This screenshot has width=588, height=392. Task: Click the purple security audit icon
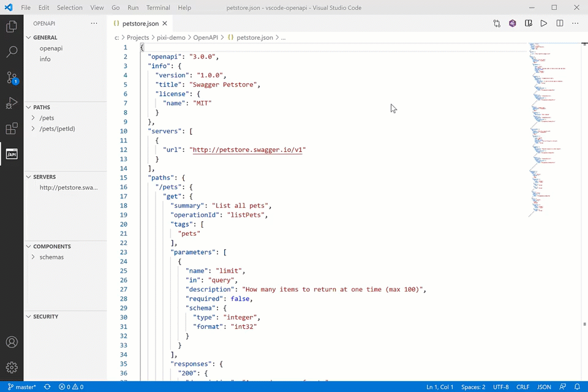click(x=512, y=23)
